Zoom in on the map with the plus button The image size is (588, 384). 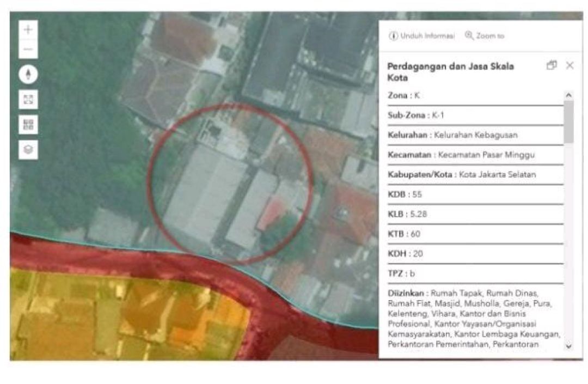[28, 30]
